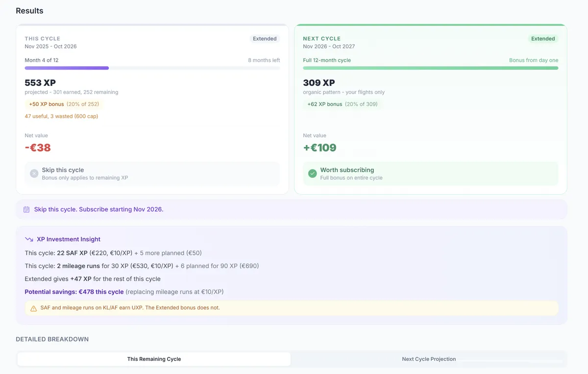
Task: Click the calendar icon in the recommendation banner
Action: 26,209
